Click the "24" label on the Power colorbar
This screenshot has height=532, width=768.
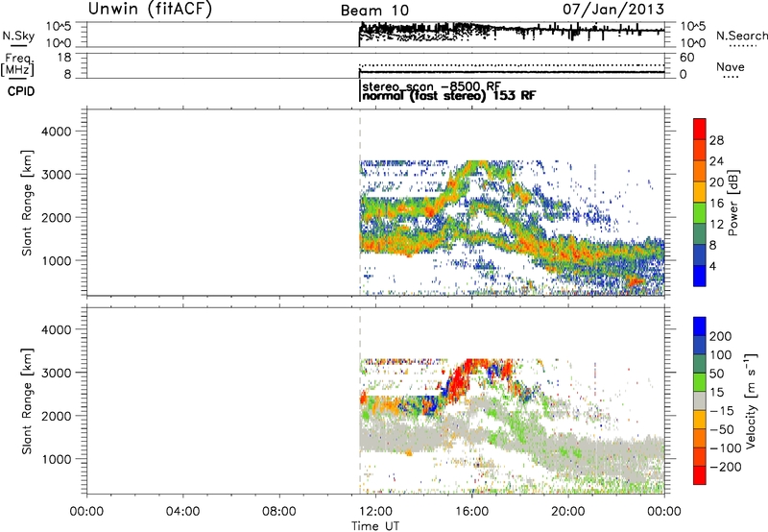716,161
